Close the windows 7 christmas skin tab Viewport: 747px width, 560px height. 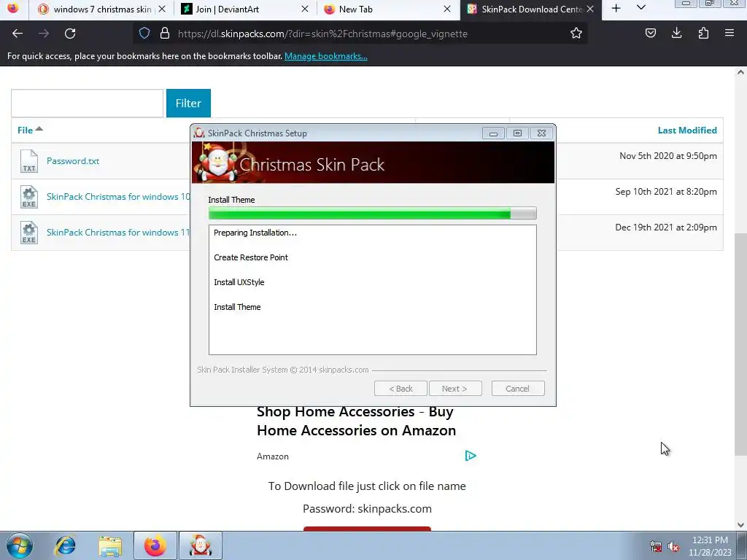coord(162,9)
